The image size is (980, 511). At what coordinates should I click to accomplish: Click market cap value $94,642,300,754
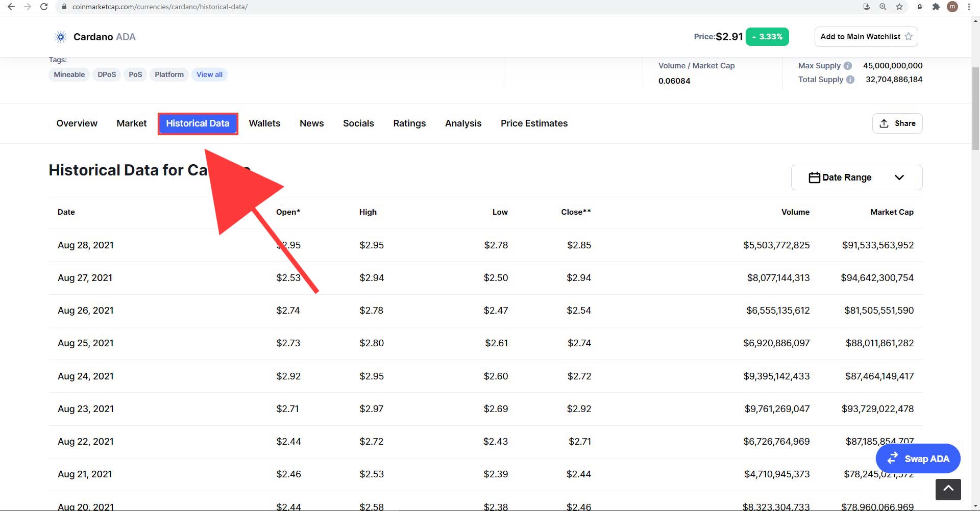(x=877, y=278)
